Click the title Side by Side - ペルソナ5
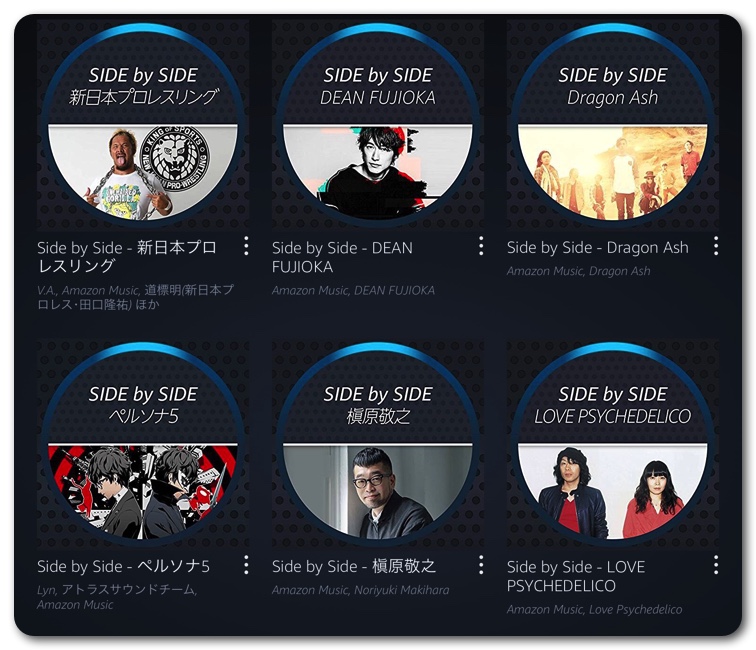This screenshot has width=756, height=650. coord(123,566)
